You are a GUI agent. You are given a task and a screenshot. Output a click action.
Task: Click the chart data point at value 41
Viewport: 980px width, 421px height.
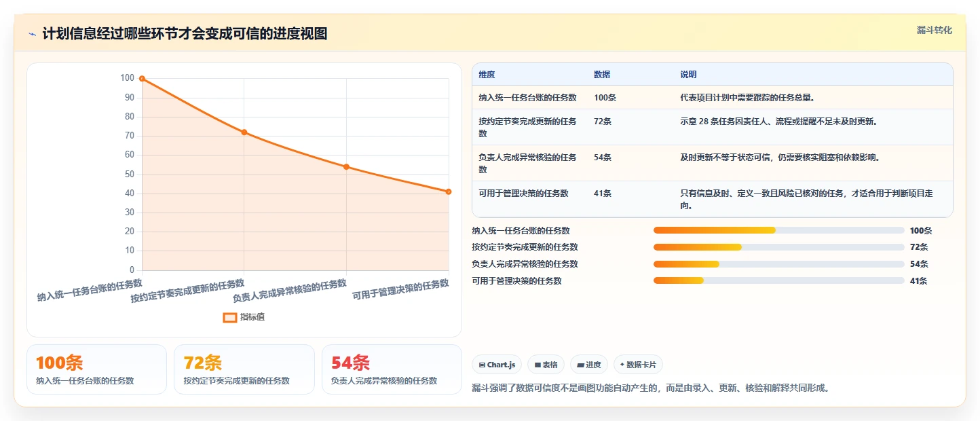[x=449, y=191]
